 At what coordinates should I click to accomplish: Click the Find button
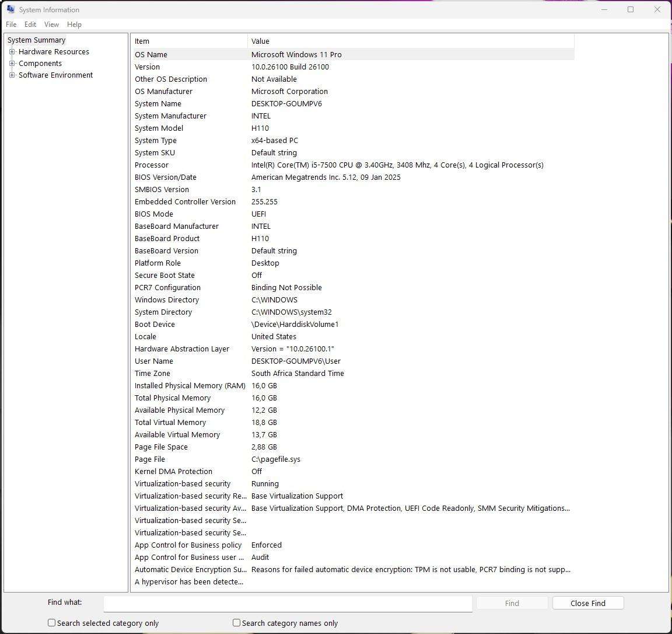click(x=512, y=602)
